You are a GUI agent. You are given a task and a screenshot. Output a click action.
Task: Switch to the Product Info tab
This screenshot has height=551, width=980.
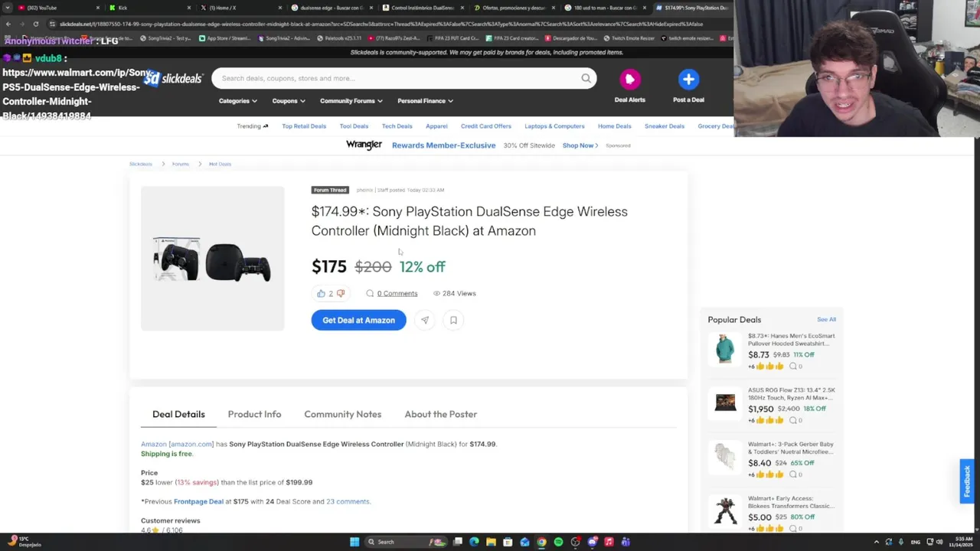point(254,414)
